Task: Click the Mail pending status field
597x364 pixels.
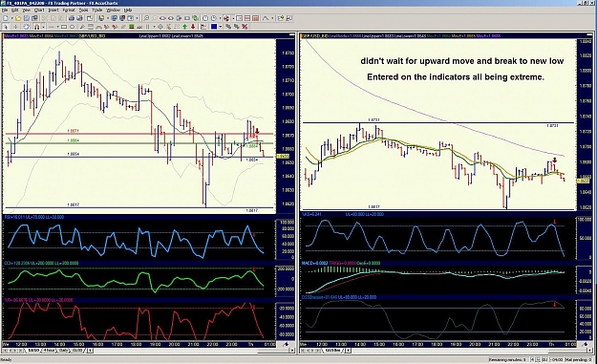Action: 577,359
